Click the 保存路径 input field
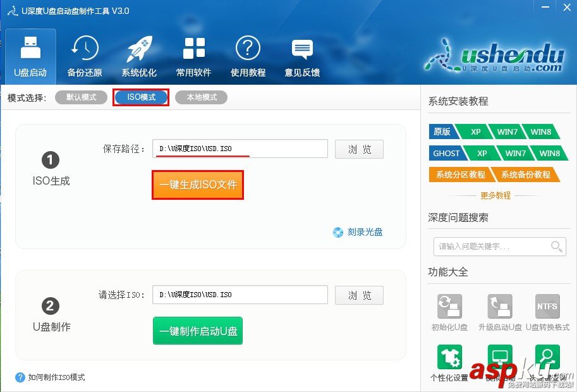 click(x=240, y=149)
